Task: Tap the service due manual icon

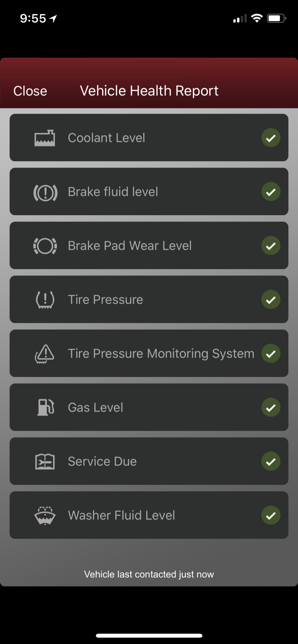Action: 45,461
